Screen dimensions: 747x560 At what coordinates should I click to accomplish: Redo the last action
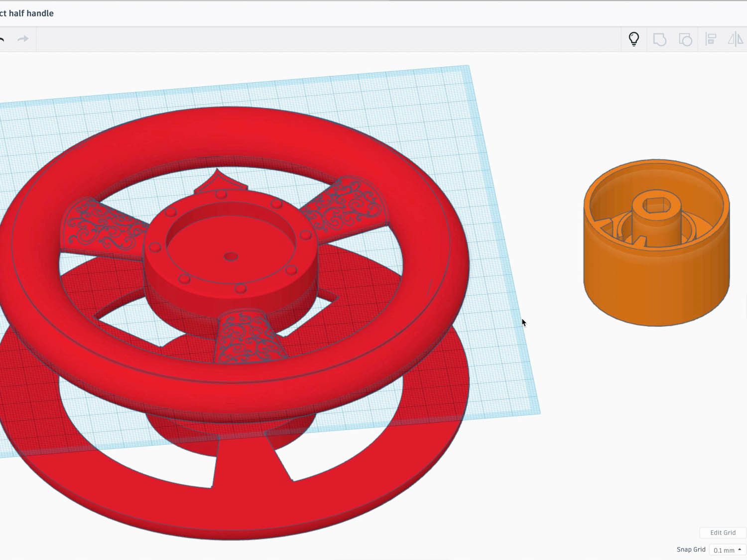(23, 38)
